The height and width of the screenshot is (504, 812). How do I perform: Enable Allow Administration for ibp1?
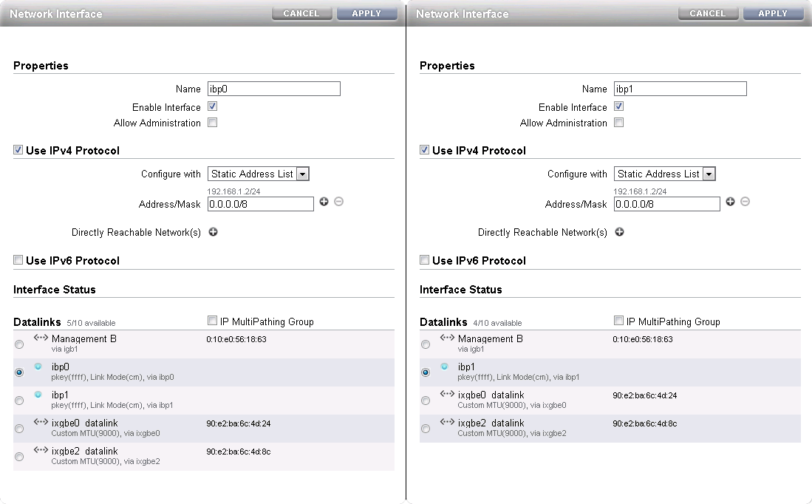click(x=618, y=122)
